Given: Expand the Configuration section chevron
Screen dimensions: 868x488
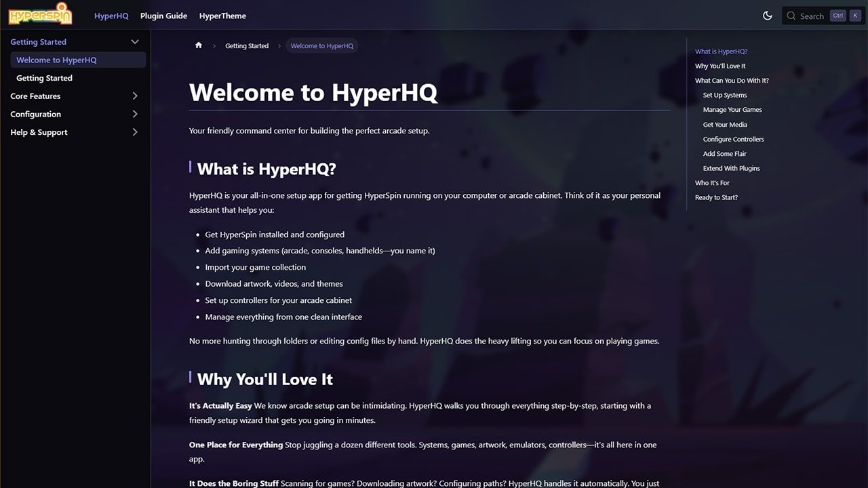Looking at the screenshot, I should pos(134,115).
